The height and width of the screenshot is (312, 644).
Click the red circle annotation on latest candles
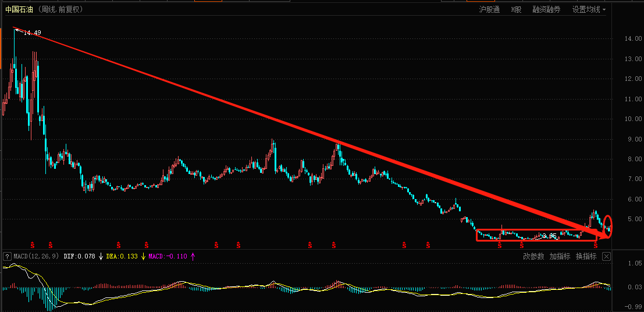tap(609, 225)
